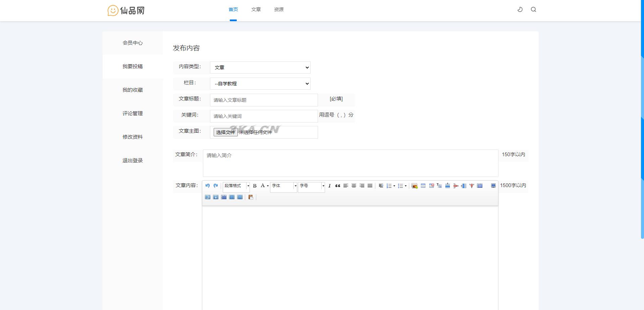Open 我的收藏 in the sidebar
644x310 pixels.
pos(132,90)
